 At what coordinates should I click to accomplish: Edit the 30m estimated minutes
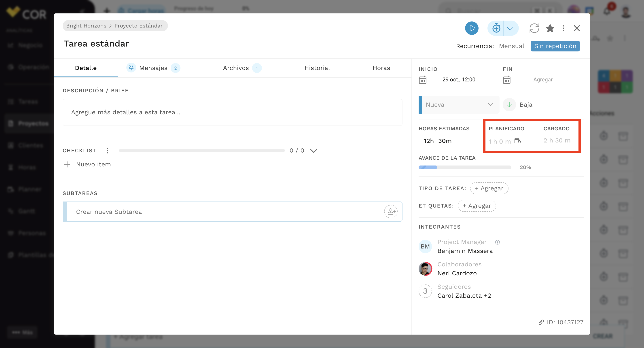445,141
